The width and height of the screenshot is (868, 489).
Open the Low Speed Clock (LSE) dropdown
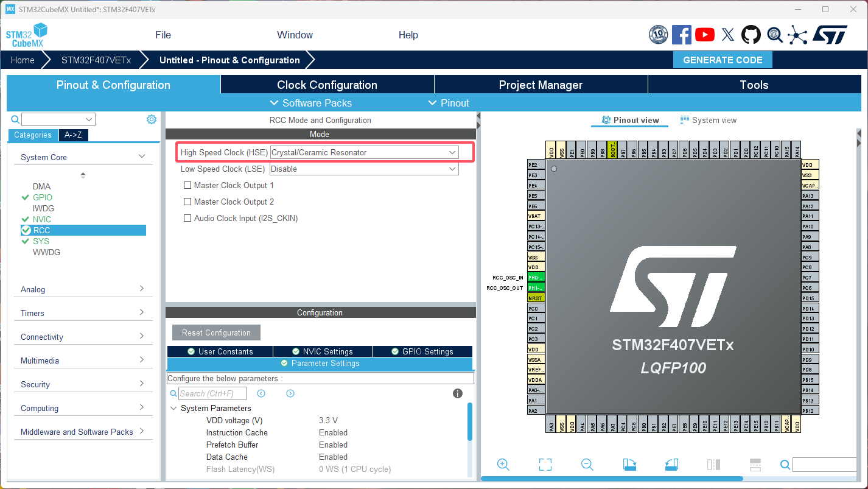(364, 169)
